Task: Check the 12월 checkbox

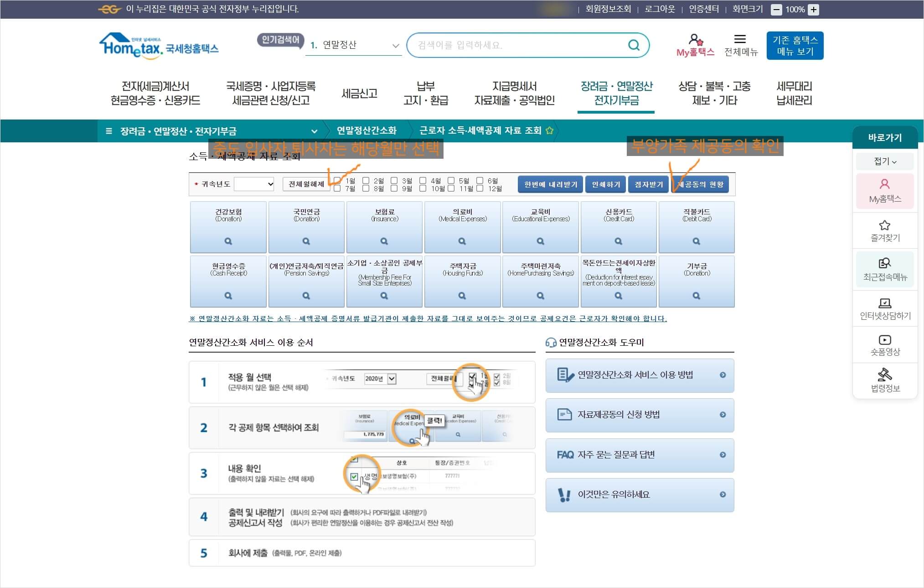Action: pyautogui.click(x=480, y=188)
